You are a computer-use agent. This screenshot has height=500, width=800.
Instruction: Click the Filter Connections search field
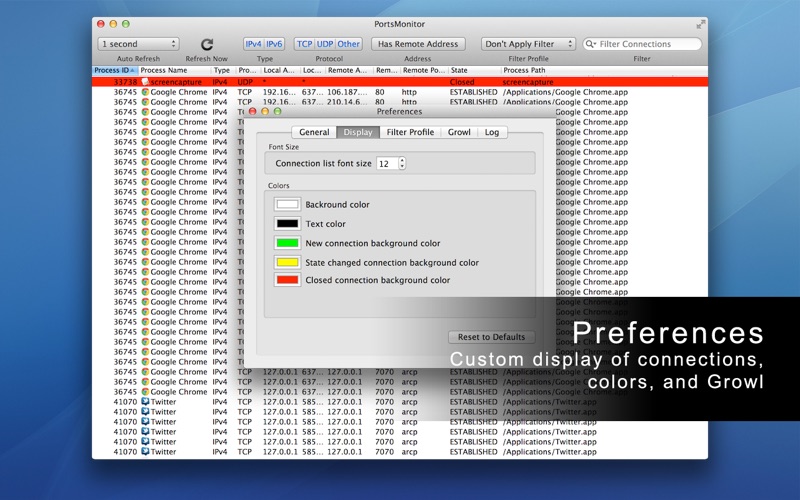click(x=642, y=44)
